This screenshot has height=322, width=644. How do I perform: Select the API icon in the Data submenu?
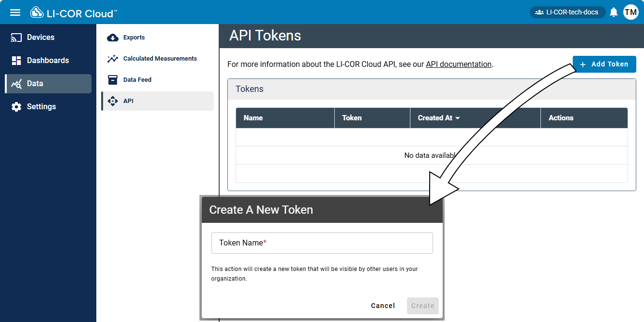(x=112, y=101)
